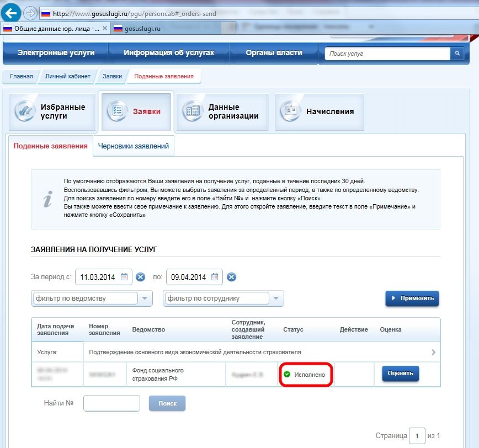
Task: Expand the фильтр по сотруднику dropdown
Action: coord(276,298)
